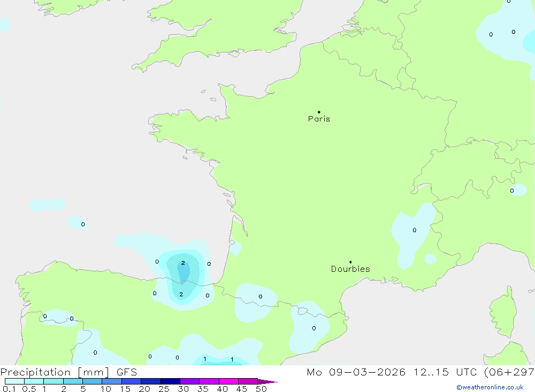Click the '0' value in the patch north of Dourbies

(x=415, y=230)
